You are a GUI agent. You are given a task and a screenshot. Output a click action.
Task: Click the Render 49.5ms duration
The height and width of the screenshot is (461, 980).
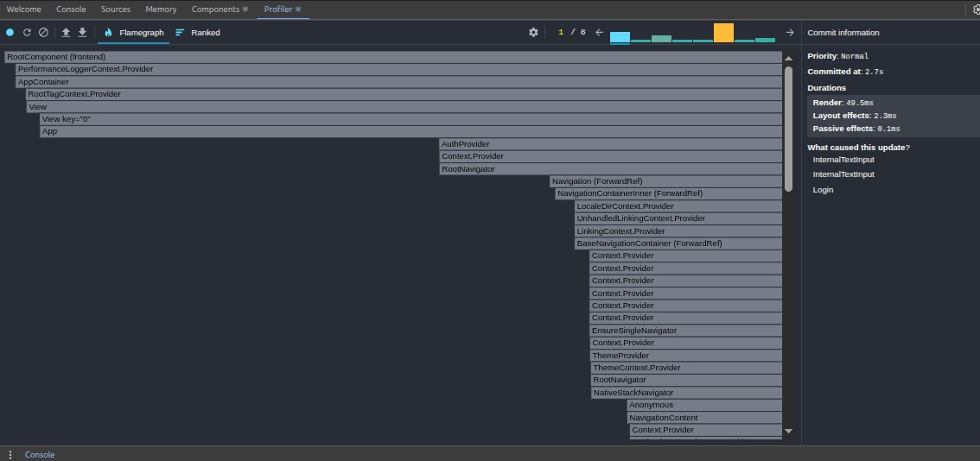[843, 103]
